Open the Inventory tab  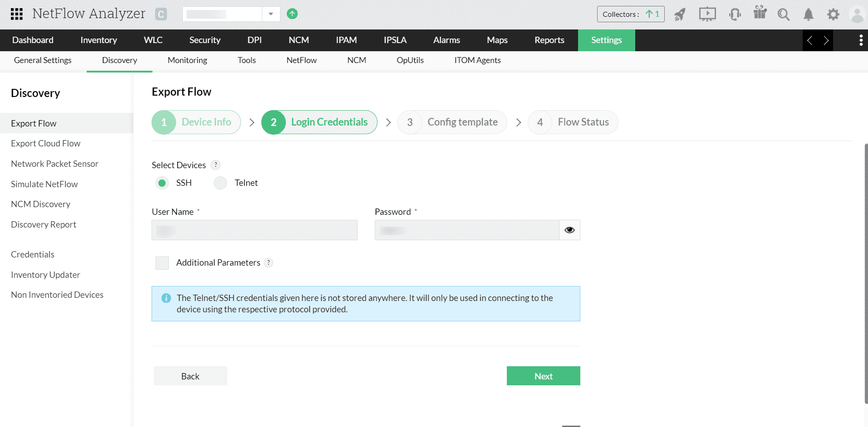point(98,40)
